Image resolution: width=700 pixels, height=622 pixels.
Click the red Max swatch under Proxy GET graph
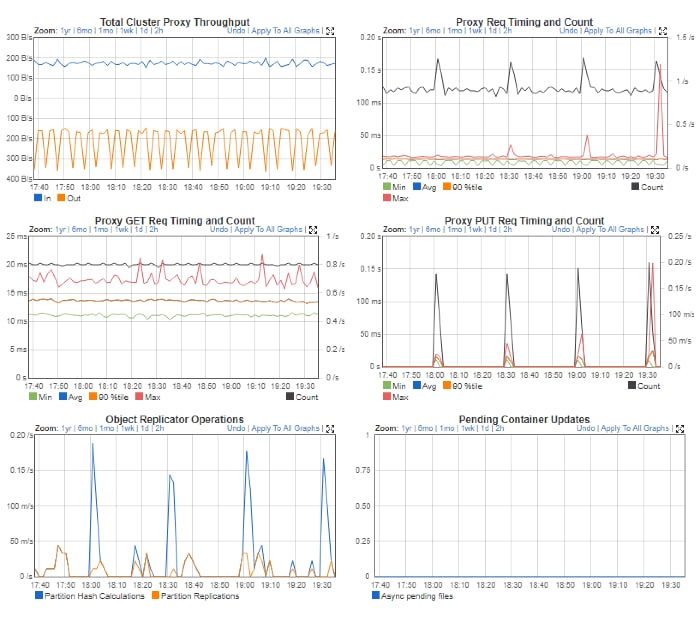click(139, 396)
